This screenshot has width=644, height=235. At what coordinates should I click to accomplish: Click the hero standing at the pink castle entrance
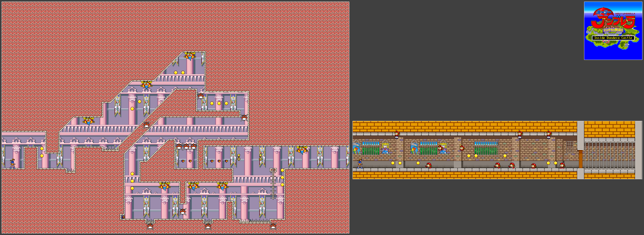point(12,164)
